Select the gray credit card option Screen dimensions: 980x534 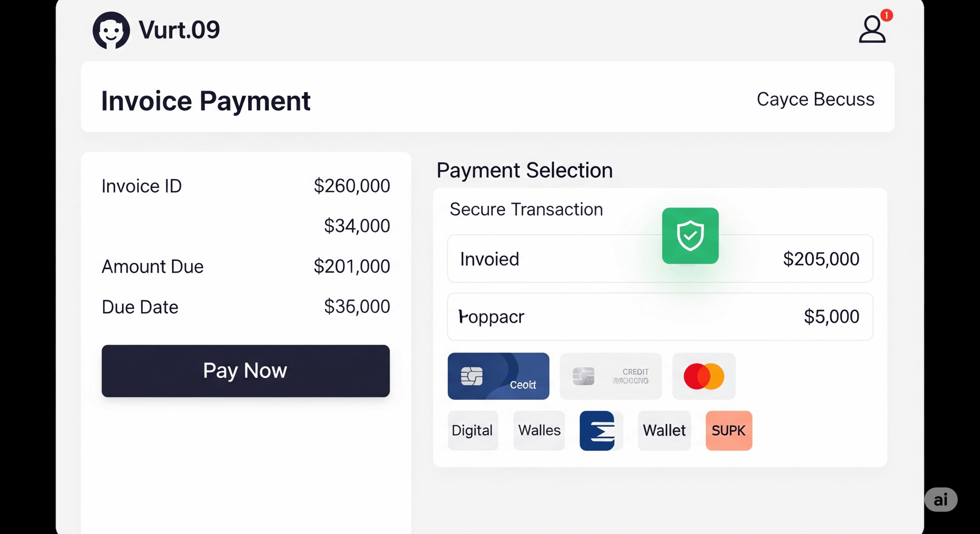tap(611, 376)
